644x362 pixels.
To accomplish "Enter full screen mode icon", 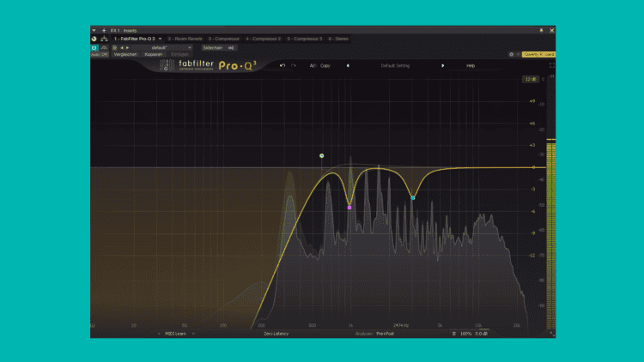I will click(x=551, y=65).
